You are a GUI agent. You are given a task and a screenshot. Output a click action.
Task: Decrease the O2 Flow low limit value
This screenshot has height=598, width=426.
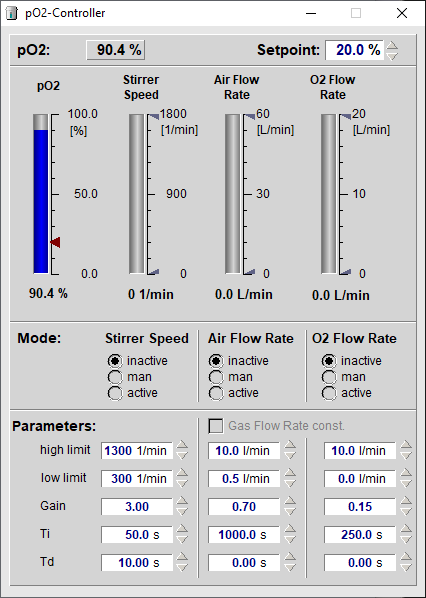pyautogui.click(x=406, y=483)
